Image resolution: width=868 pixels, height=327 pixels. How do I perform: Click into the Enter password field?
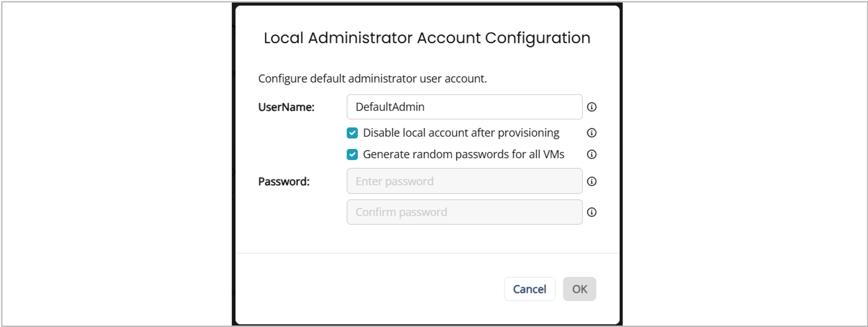point(464,181)
